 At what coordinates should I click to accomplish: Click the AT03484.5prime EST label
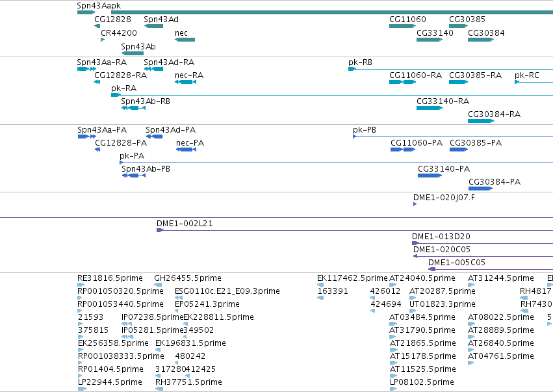click(x=422, y=317)
